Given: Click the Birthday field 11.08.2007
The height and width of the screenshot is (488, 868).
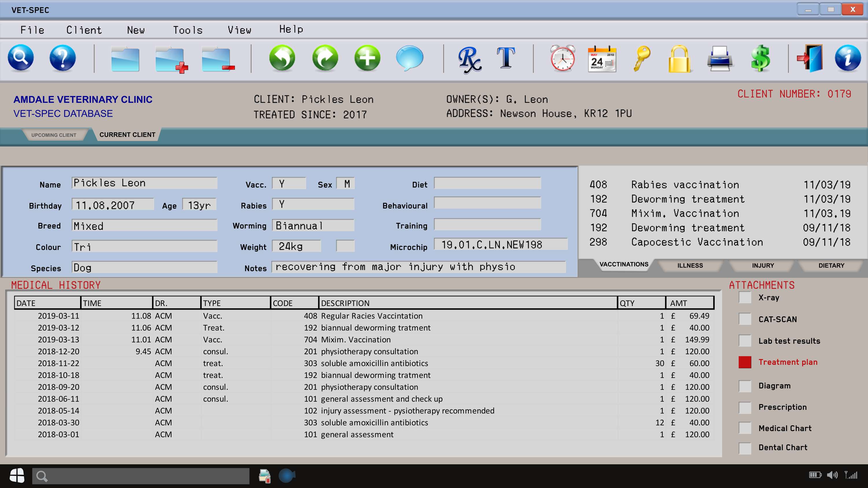Looking at the screenshot, I should tap(113, 205).
